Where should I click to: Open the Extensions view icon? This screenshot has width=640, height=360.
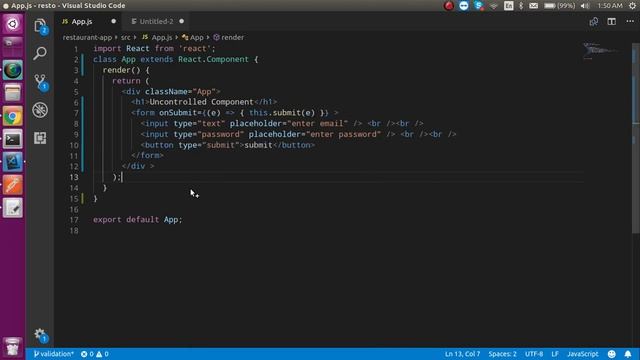coord(40,138)
